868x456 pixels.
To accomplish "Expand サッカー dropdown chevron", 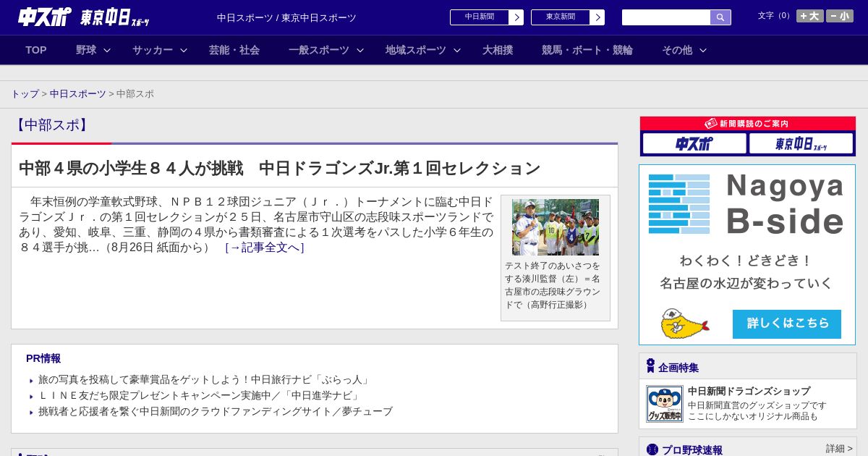I will 184,50.
